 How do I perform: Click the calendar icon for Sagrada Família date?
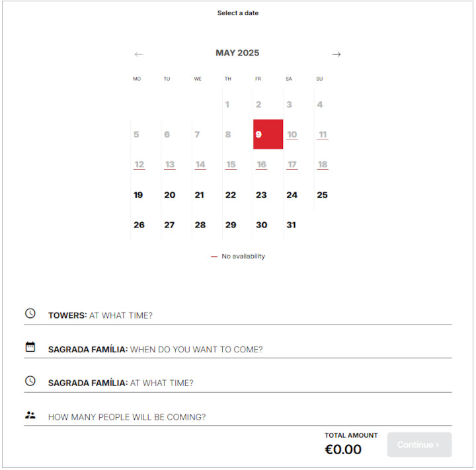point(30,347)
